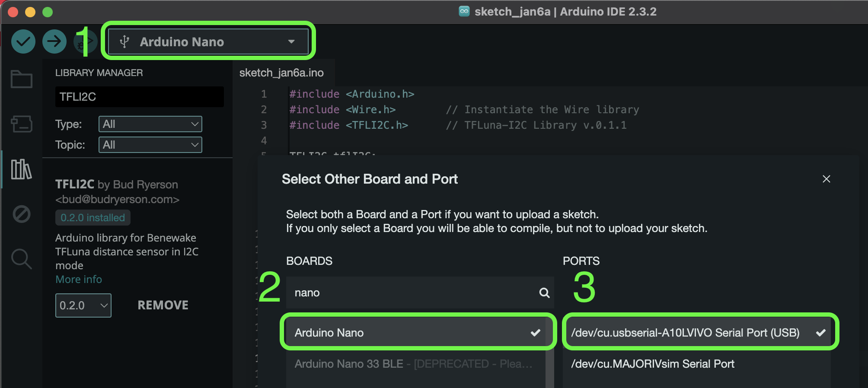The image size is (868, 388).
Task: Select the Arduino Nano board entry
Action: [x=415, y=333]
